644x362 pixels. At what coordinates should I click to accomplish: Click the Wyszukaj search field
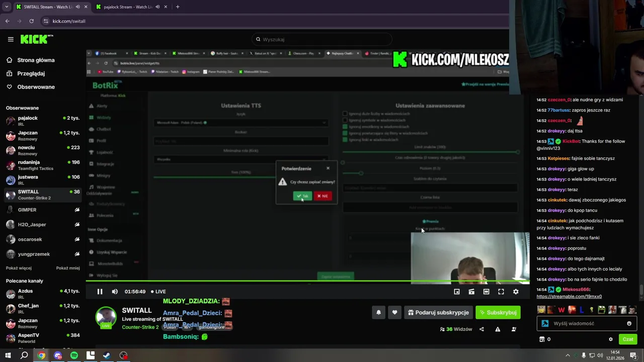coord(322,39)
